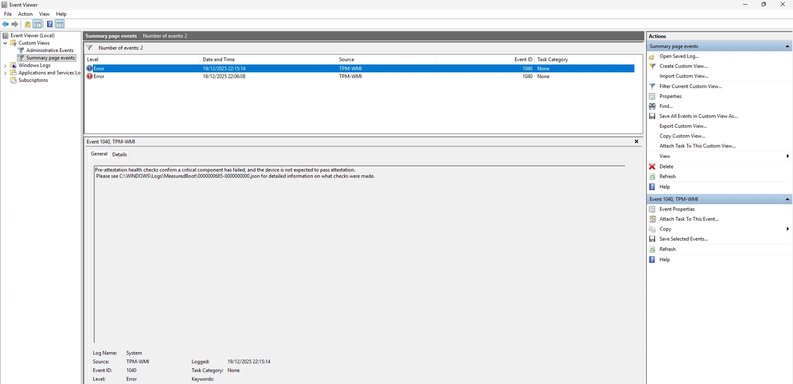
Task: Click the Logged value 19/12/2025 22:15:14
Action: [249, 362]
